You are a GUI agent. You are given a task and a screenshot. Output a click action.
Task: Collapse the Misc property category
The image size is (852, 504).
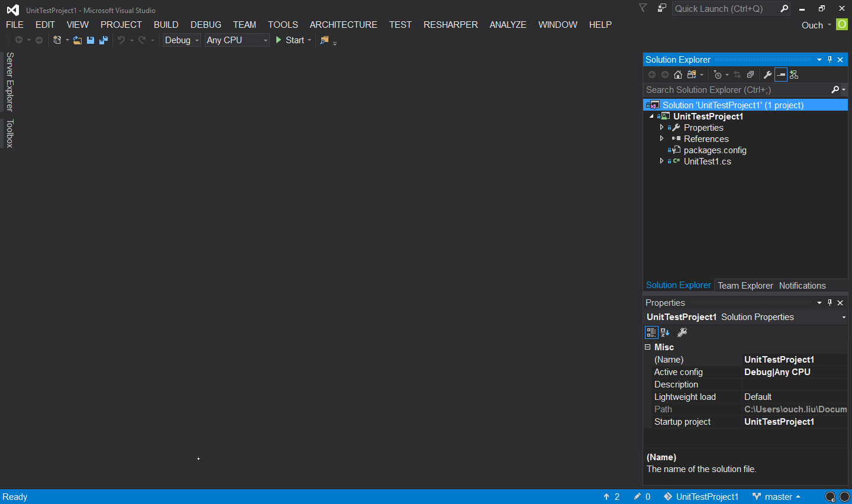pyautogui.click(x=648, y=347)
